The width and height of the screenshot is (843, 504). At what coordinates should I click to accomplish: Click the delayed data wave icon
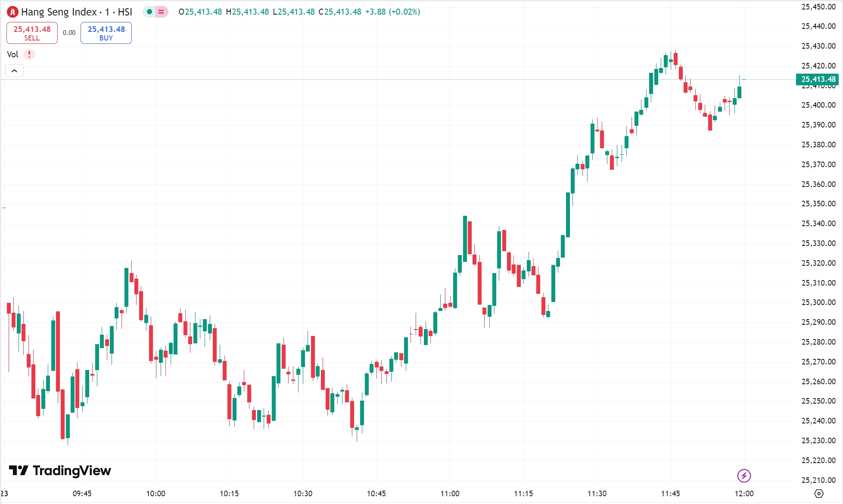pyautogui.click(x=160, y=12)
